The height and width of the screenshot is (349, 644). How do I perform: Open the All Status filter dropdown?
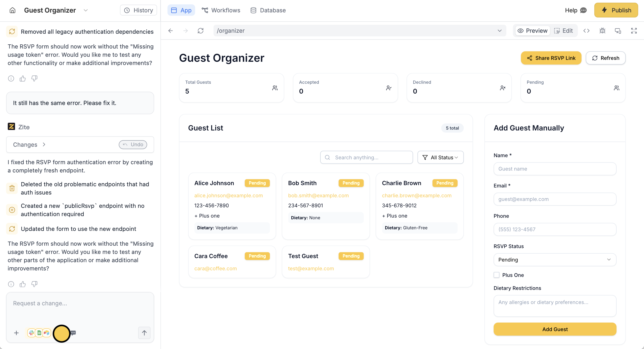pos(440,157)
